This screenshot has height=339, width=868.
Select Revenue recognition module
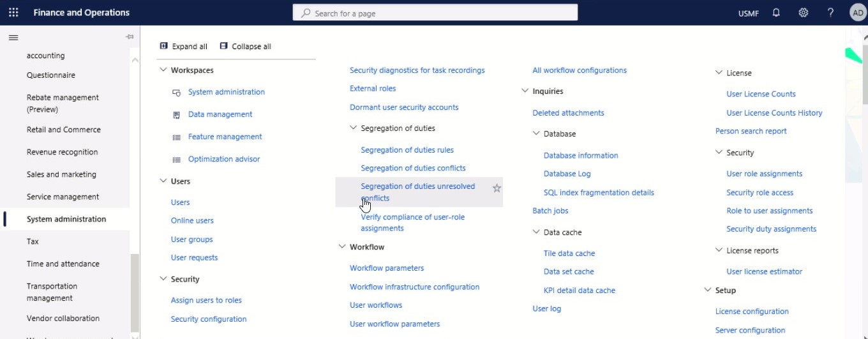(x=63, y=152)
